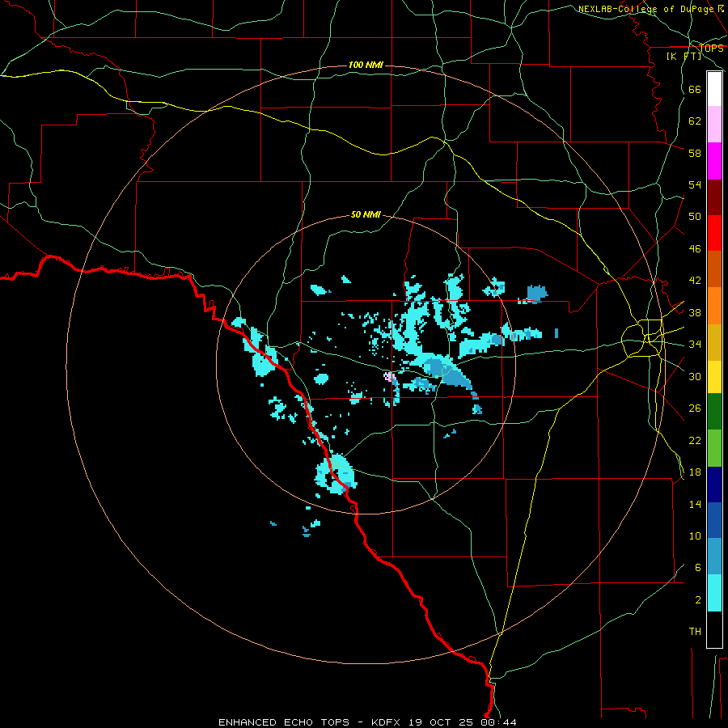Click the '6' legend value
The height and width of the screenshot is (728, 728).
tap(697, 568)
